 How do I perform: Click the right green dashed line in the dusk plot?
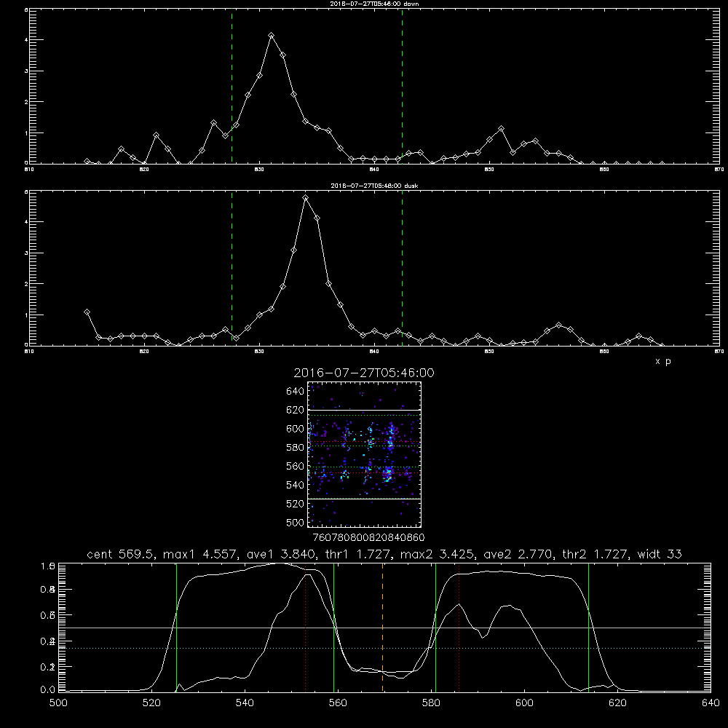pyautogui.click(x=402, y=269)
